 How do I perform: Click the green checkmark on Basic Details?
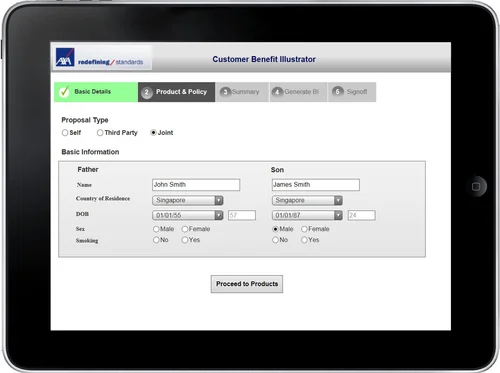pos(64,91)
